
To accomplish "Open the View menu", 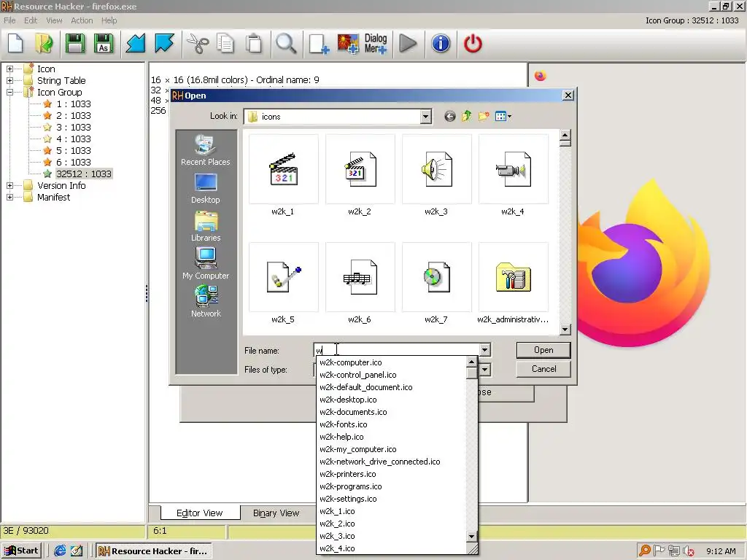I will pyautogui.click(x=54, y=20).
